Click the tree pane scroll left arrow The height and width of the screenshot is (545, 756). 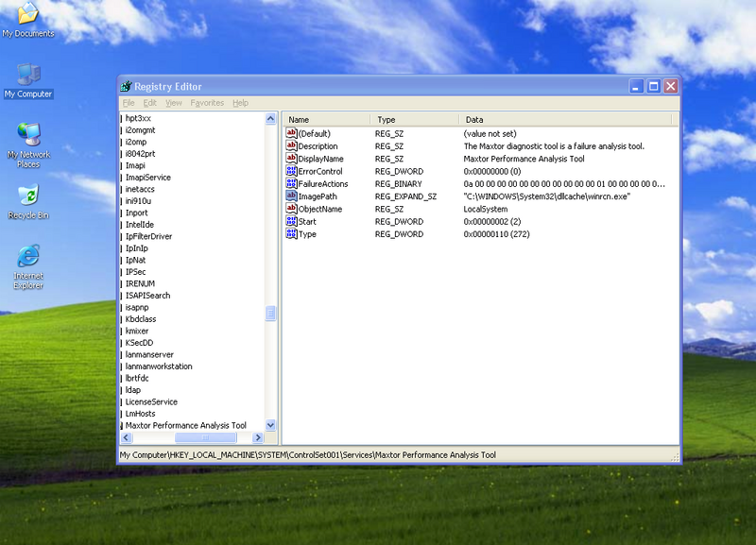(x=127, y=437)
